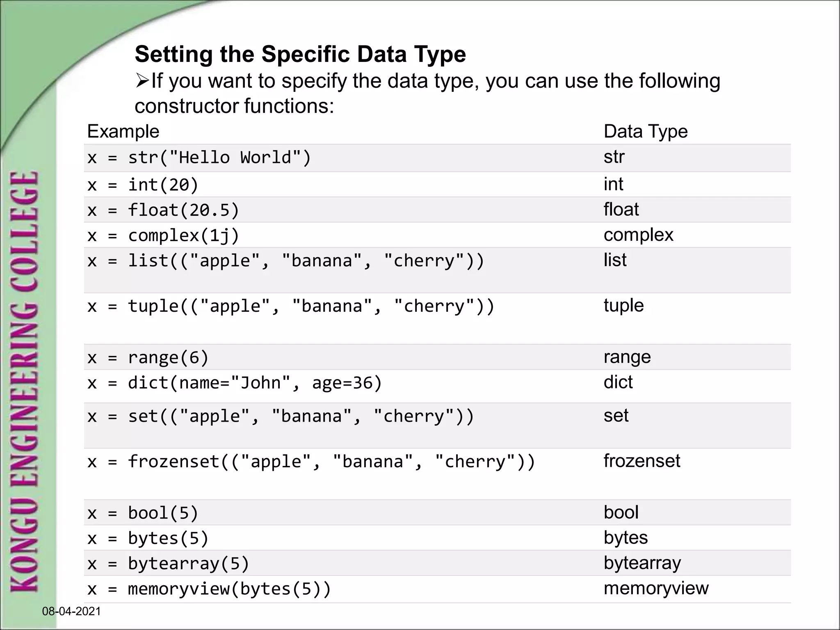Select the memoryview(bytes(5)) example code
Viewport: 840px width, 630px height.
(x=209, y=589)
